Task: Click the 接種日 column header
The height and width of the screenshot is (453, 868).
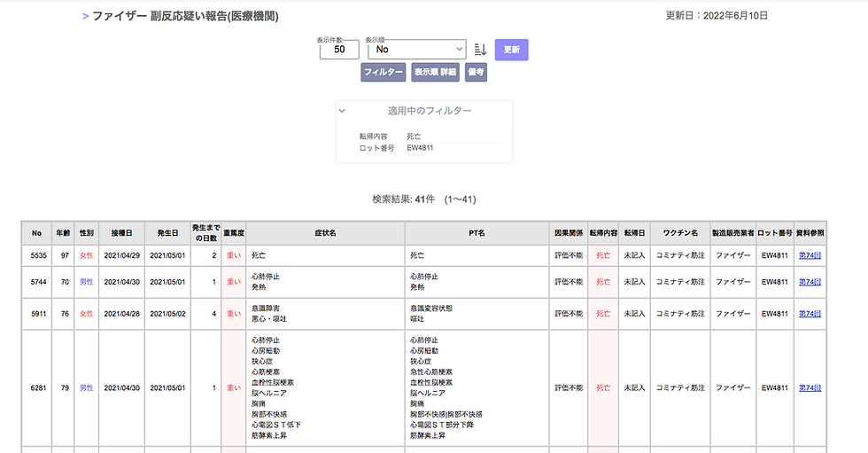Action: coord(122,233)
